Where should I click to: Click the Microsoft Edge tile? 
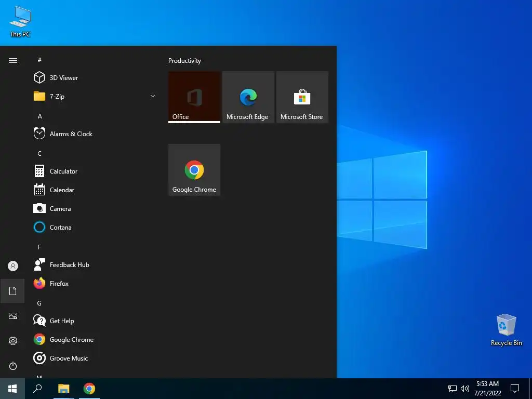pyautogui.click(x=248, y=97)
